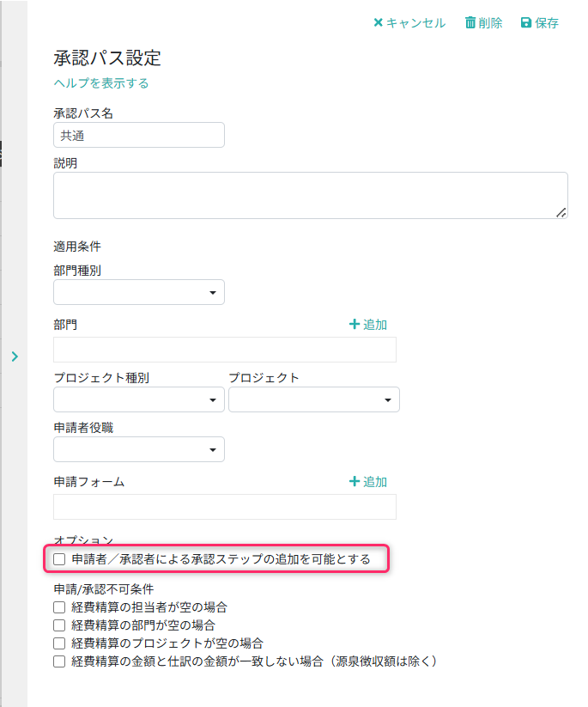The image size is (588, 707).
Task: Click the plus icon beside 部門
Action: click(x=354, y=325)
